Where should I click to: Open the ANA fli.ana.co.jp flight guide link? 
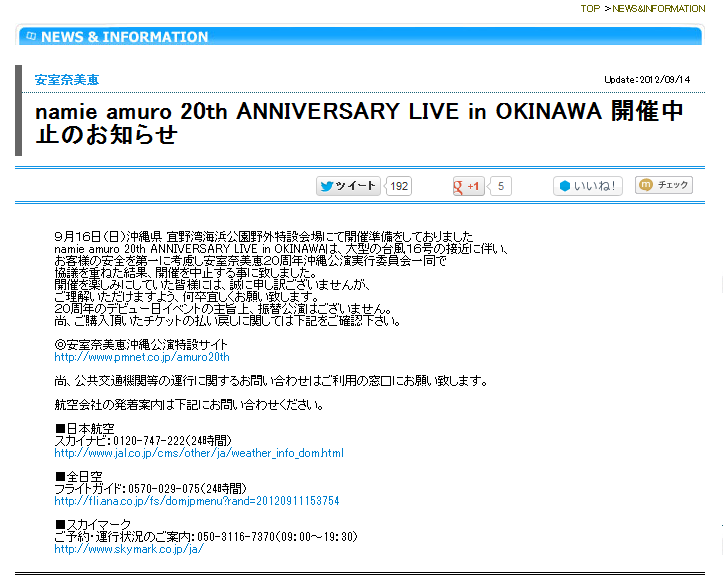tap(197, 501)
